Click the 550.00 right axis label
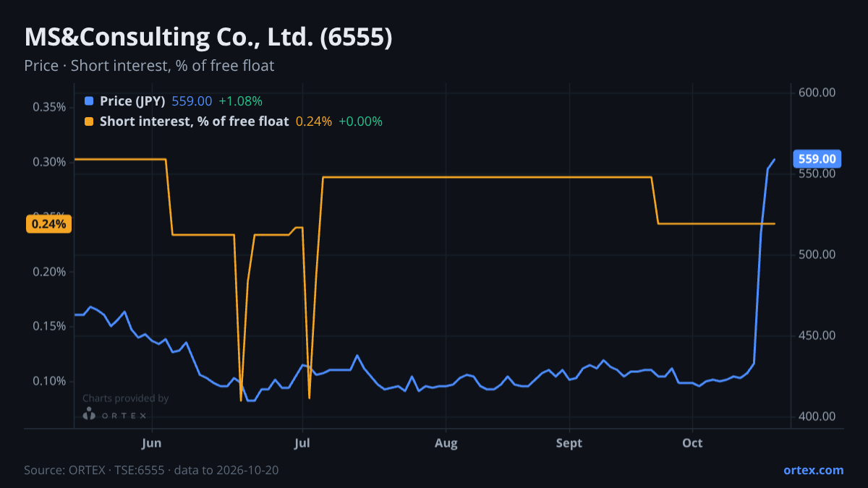This screenshot has width=868, height=488. pos(817,174)
